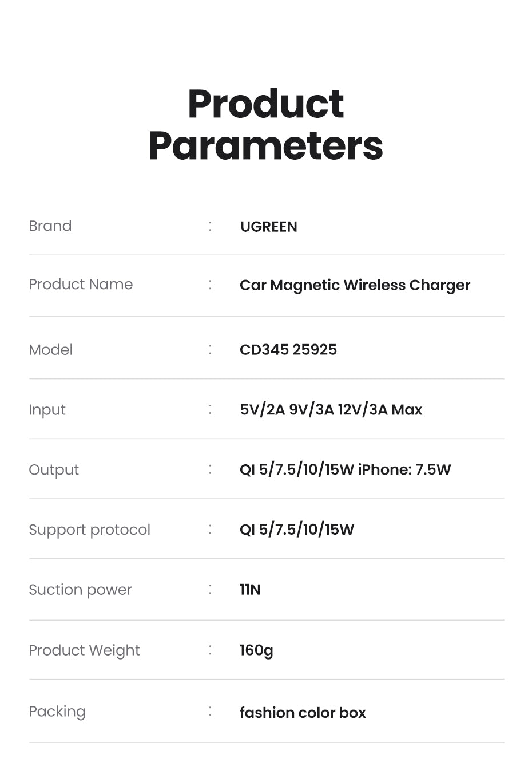Click the "Support protocol" row label
The width and height of the screenshot is (532, 770).
click(89, 530)
